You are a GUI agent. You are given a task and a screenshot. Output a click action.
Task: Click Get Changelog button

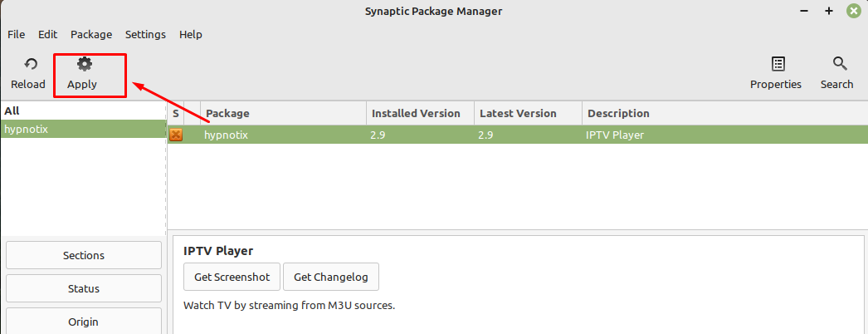coord(331,277)
